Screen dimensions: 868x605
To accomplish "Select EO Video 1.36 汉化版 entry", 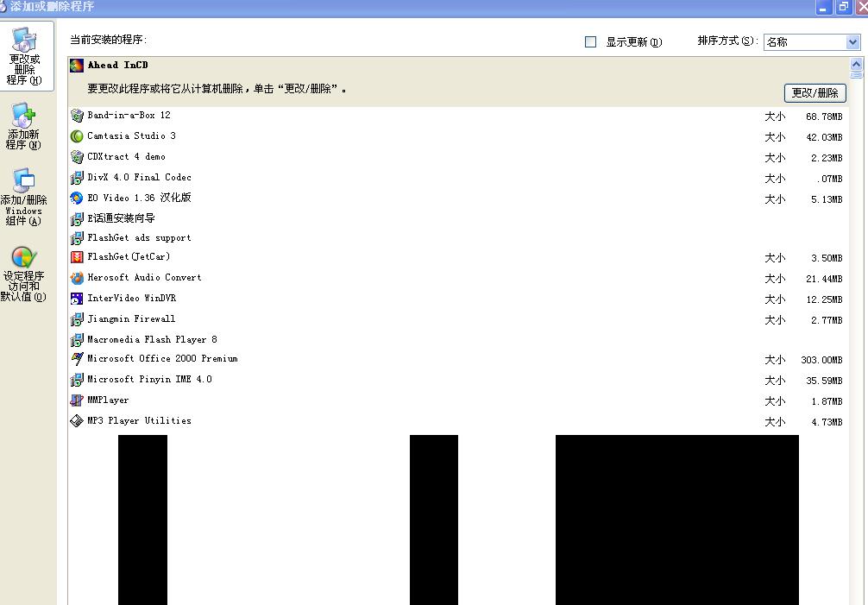I will [458, 199].
